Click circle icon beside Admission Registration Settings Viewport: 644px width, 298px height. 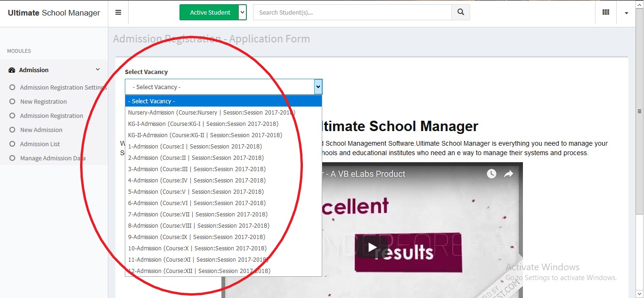12,87
